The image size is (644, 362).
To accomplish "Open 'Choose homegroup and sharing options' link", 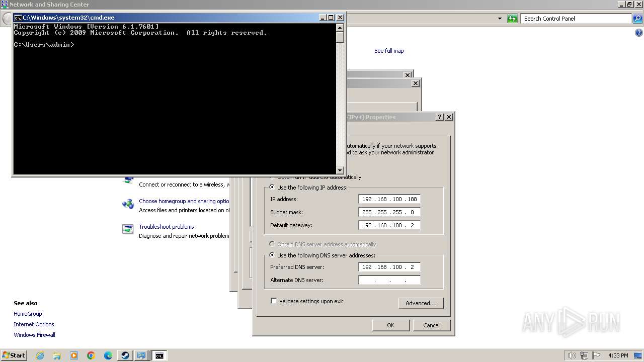I will coord(184,201).
